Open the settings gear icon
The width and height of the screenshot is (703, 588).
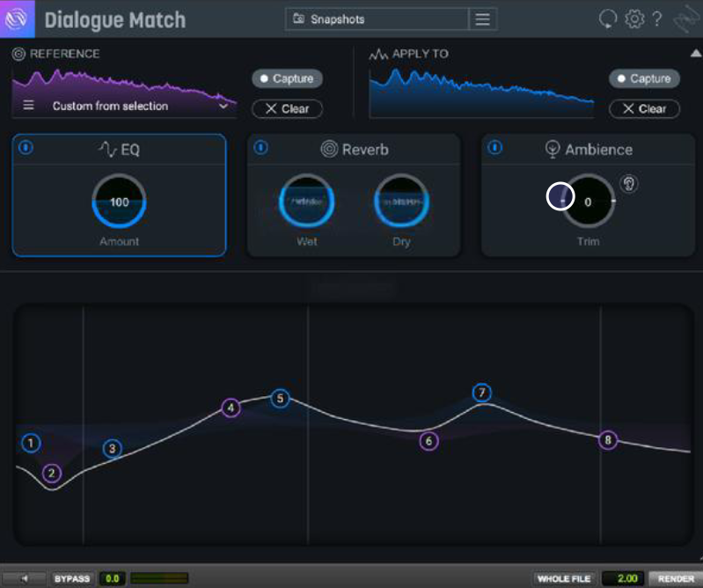[634, 18]
